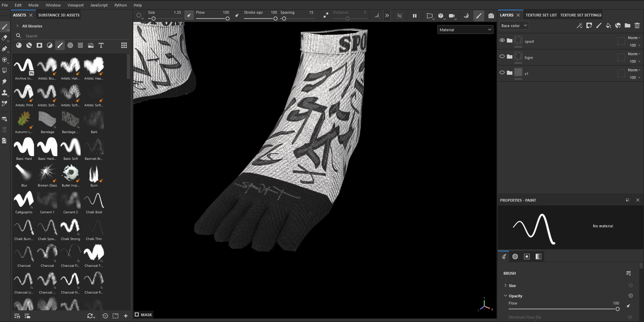
Task: Select the Eraser tool in left toolbar
Action: pos(4,38)
